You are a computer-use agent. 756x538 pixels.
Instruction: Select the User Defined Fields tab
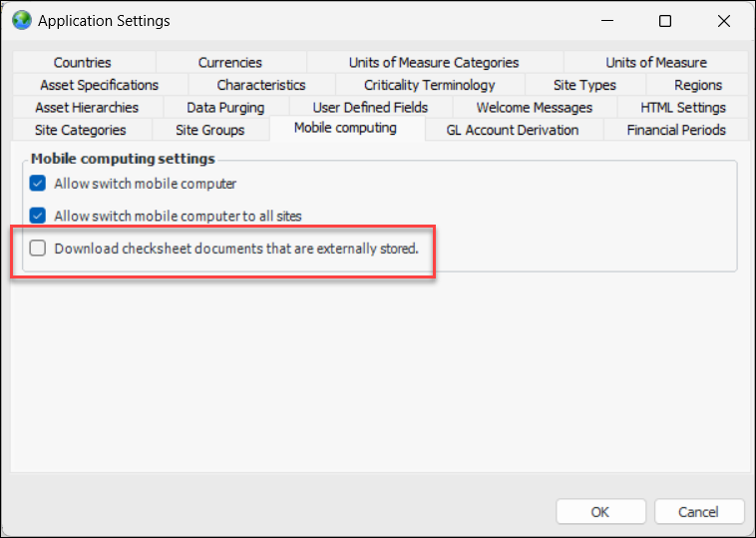(370, 107)
